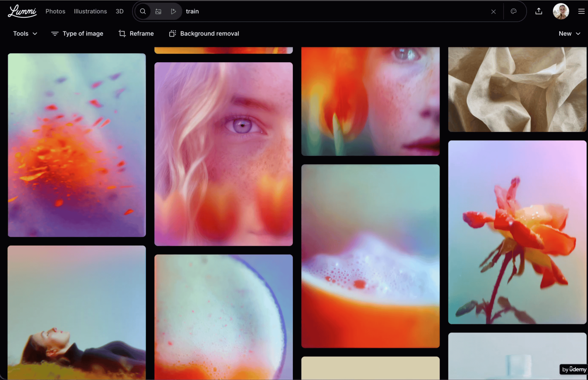Clear the search query with X
The width and height of the screenshot is (588, 380).
tap(493, 12)
